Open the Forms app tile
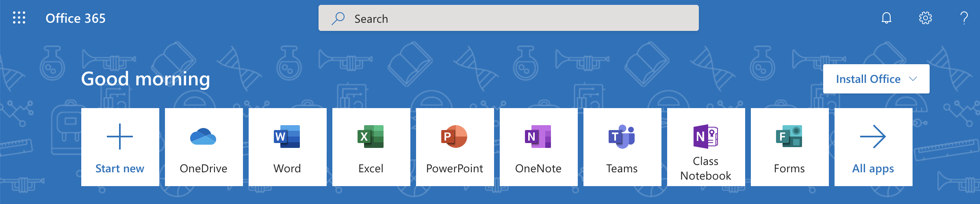The image size is (980, 204). pos(789,147)
